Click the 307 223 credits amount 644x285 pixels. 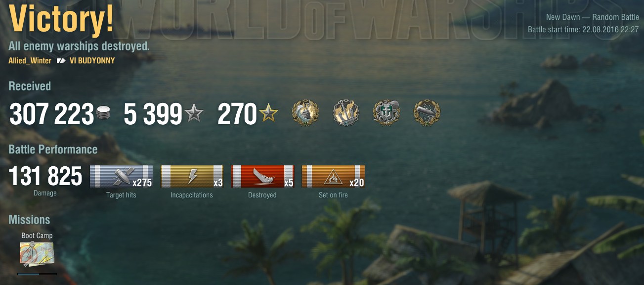[x=51, y=114]
